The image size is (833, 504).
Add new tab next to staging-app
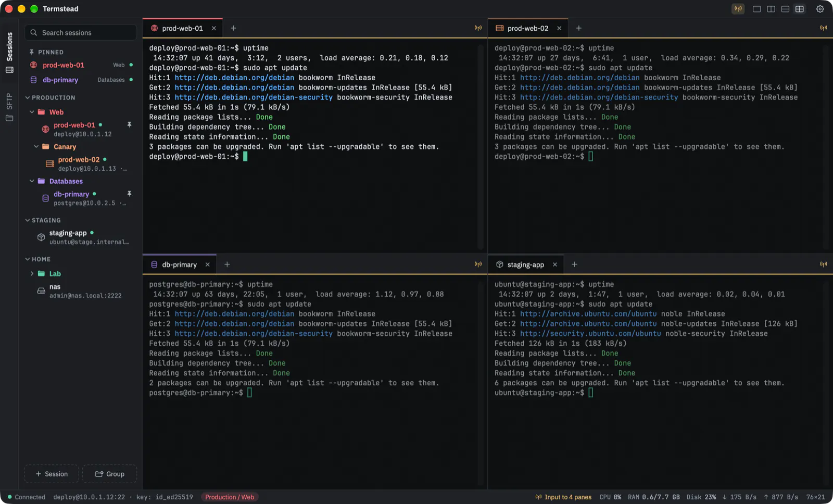tap(574, 264)
